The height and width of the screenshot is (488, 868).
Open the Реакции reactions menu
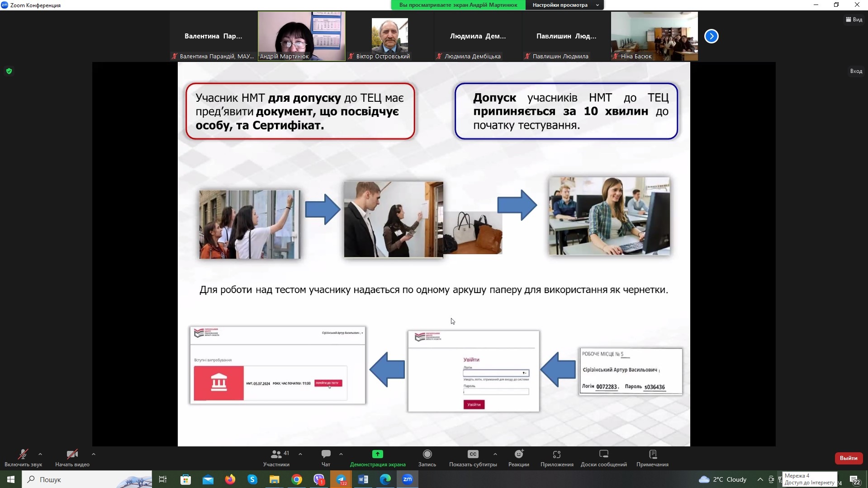tap(518, 455)
